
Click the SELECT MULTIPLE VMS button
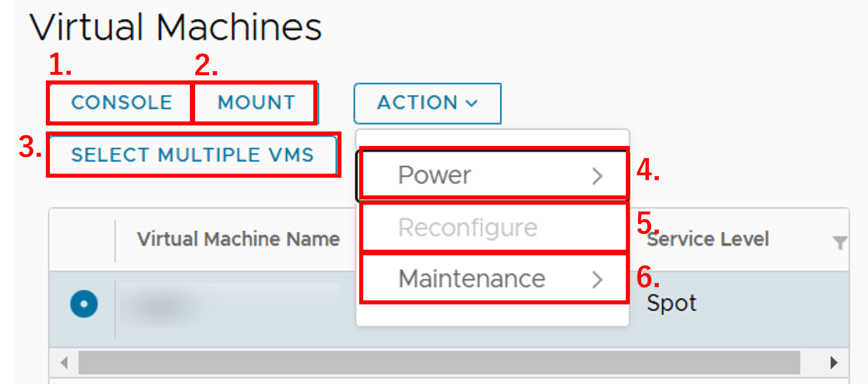(192, 155)
